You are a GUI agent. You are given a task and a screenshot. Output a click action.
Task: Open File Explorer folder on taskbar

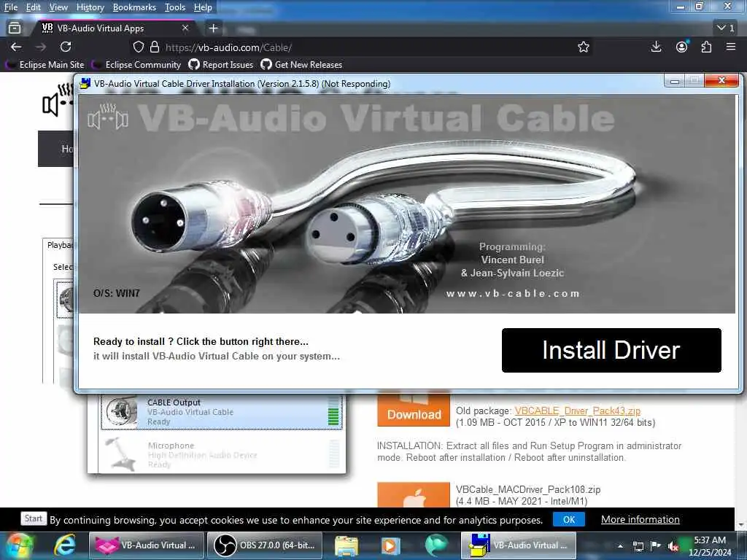(347, 546)
